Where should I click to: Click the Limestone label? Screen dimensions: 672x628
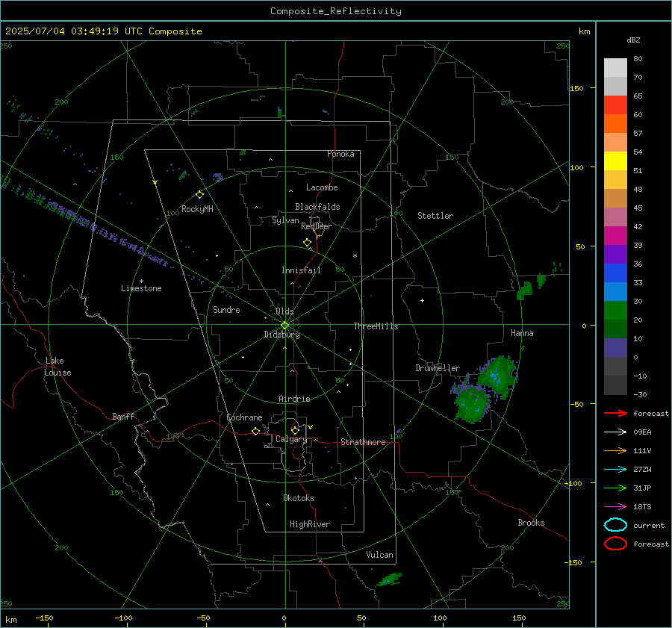141,288
